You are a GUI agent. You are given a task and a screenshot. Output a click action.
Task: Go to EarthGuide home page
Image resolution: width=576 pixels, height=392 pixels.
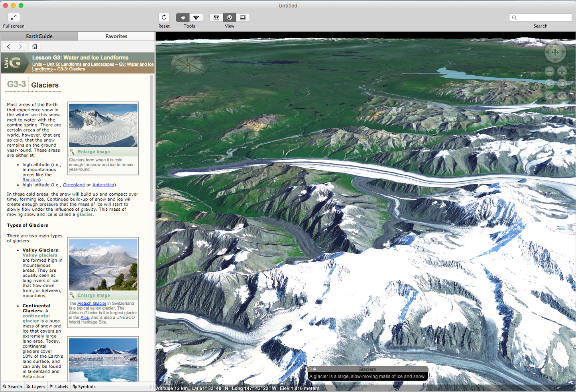click(x=35, y=47)
